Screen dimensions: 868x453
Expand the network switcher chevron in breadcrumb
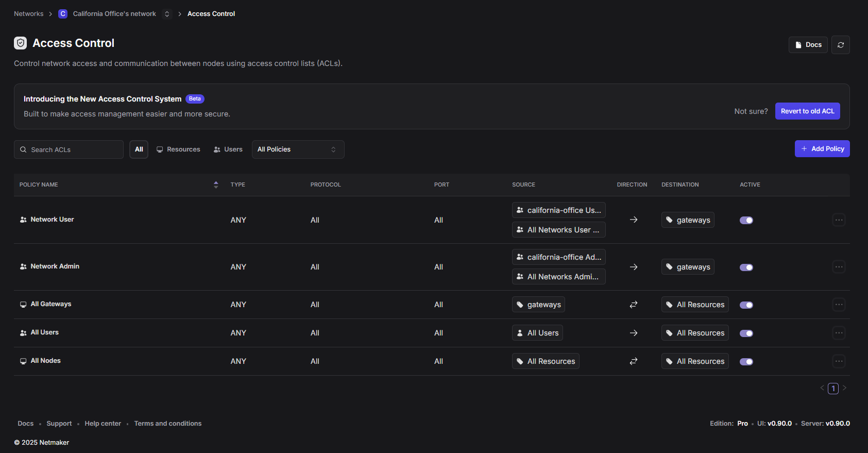(x=167, y=14)
